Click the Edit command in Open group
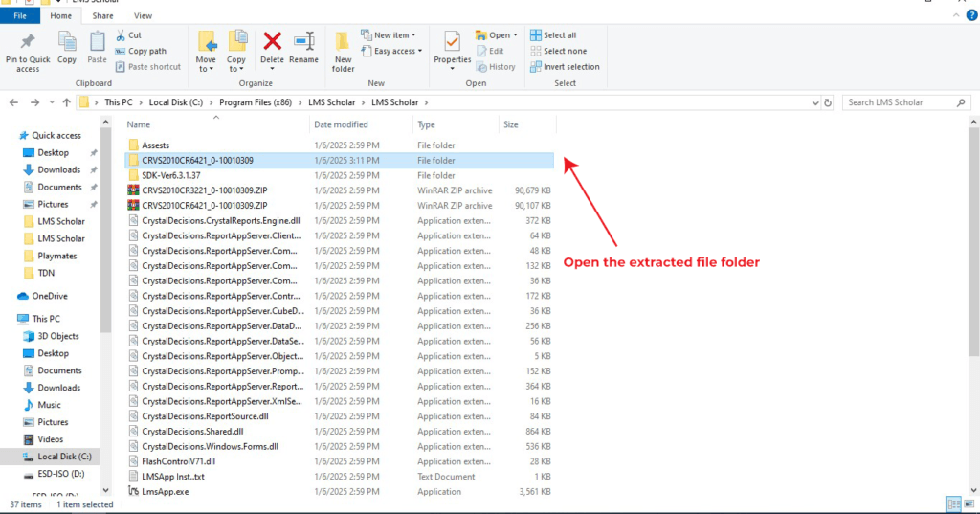This screenshot has width=980, height=514. 490,51
